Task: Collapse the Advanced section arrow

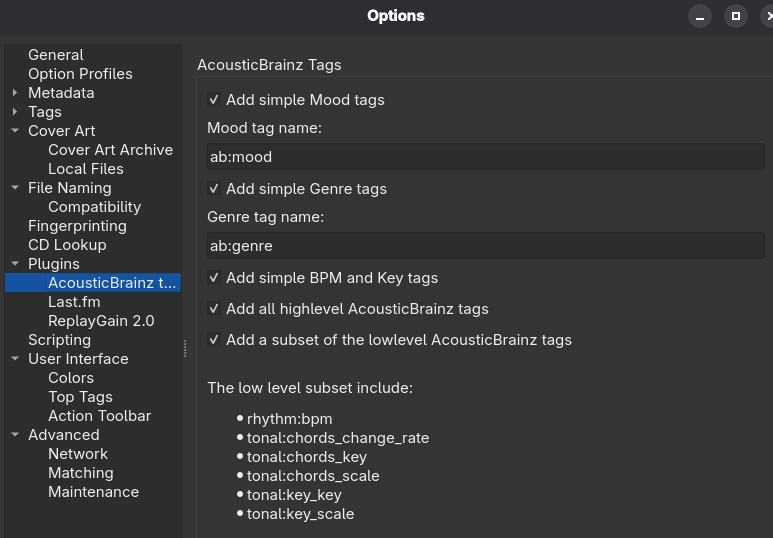Action: point(15,435)
